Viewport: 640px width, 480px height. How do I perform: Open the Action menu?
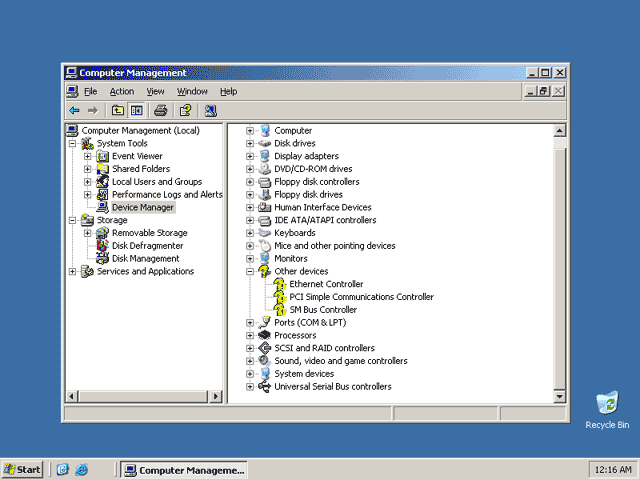coord(122,91)
